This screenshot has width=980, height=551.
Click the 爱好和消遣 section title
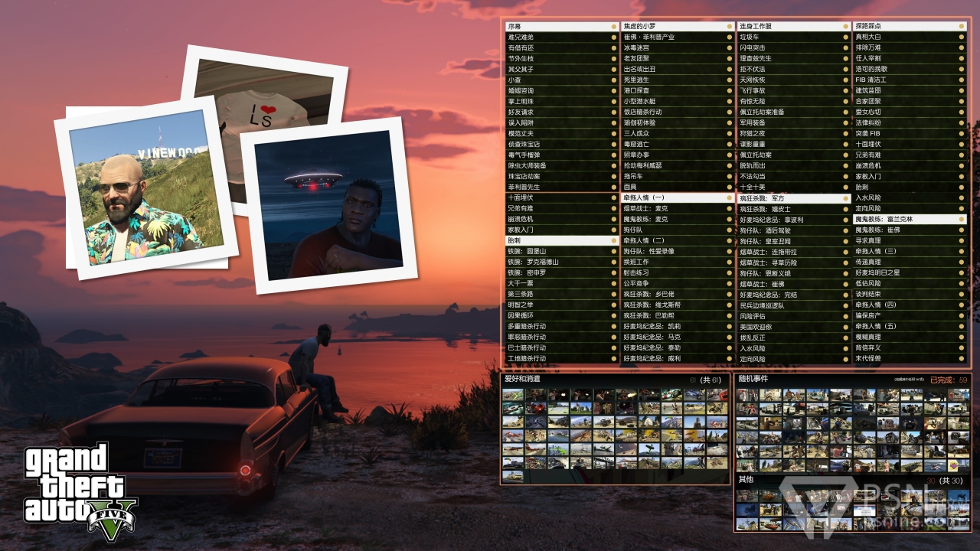(521, 379)
